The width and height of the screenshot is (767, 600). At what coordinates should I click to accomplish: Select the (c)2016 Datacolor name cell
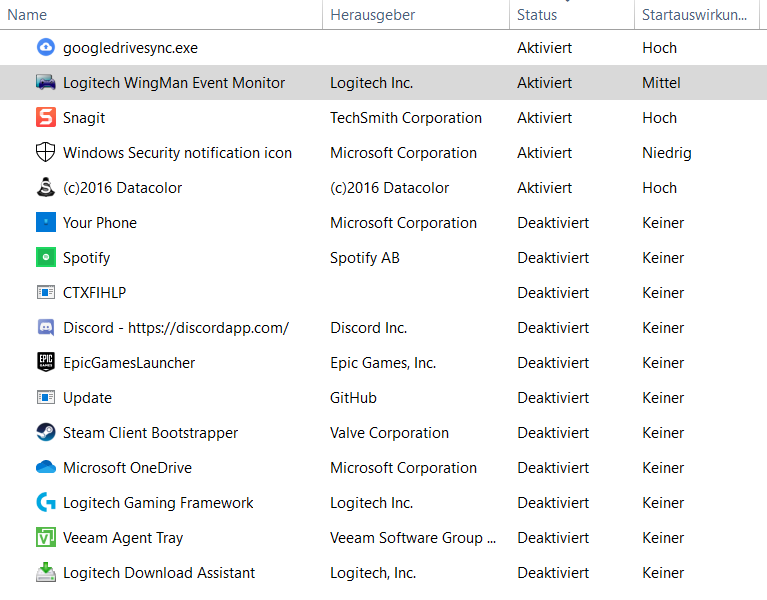click(x=122, y=188)
